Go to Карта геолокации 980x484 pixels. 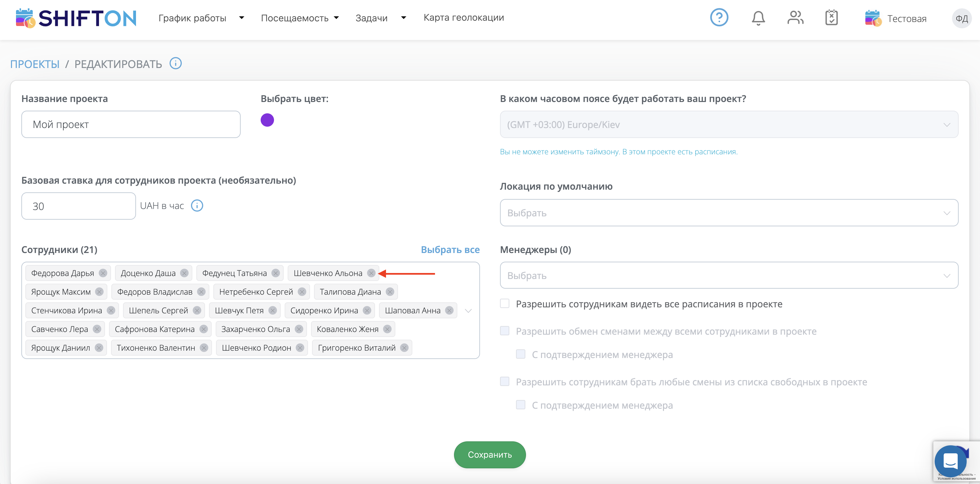pos(463,18)
